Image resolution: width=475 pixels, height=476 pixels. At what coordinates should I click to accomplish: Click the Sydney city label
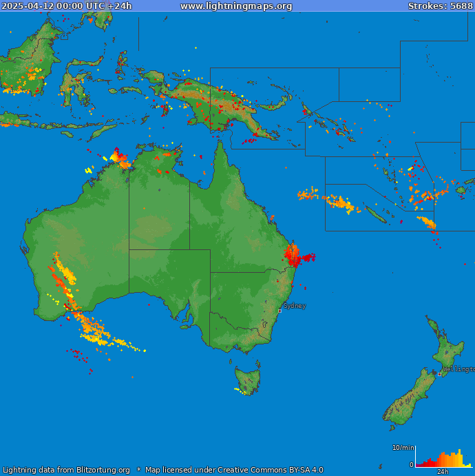click(x=295, y=306)
